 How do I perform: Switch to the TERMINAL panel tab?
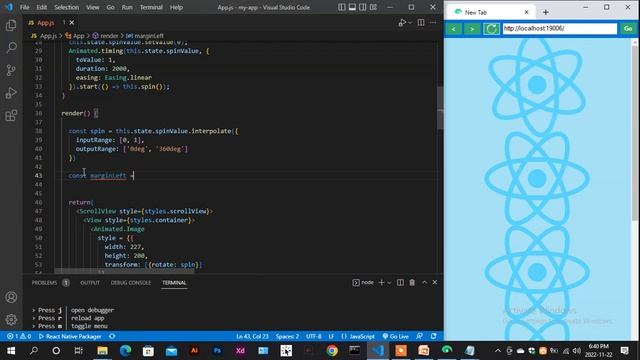174,282
